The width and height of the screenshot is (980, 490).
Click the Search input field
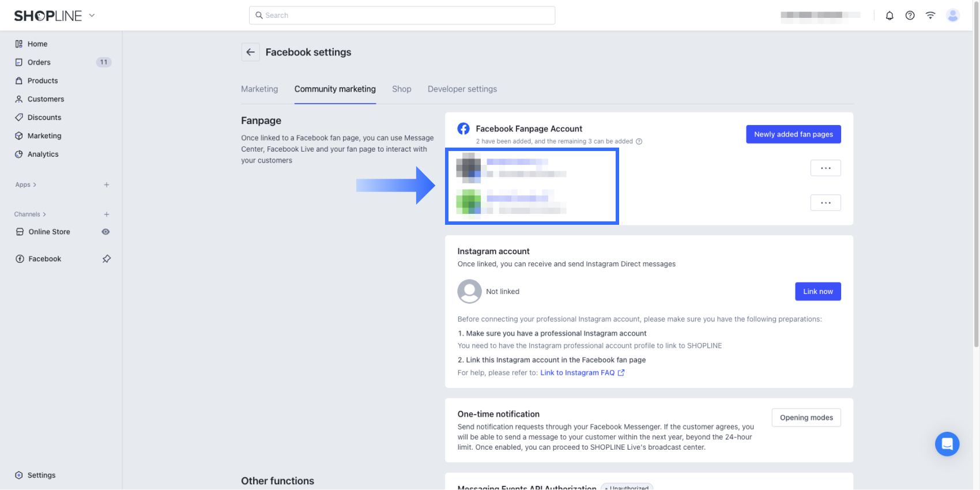[402, 16]
